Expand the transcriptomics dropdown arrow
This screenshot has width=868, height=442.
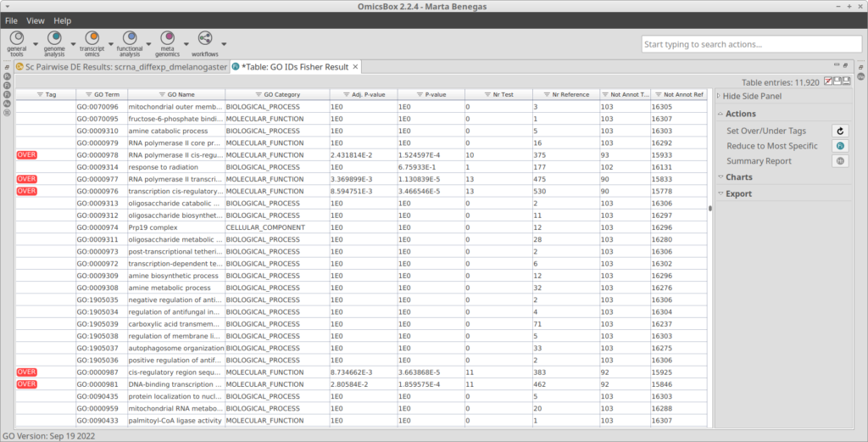coord(110,43)
